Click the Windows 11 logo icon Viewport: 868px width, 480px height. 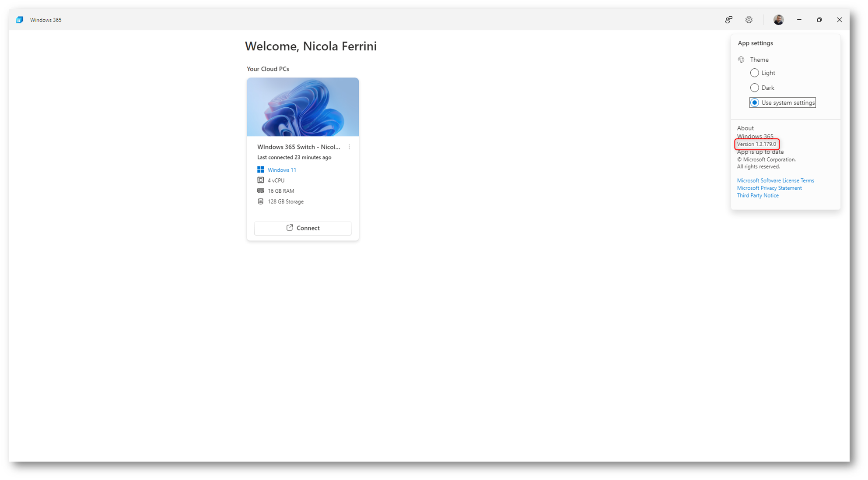click(x=260, y=169)
